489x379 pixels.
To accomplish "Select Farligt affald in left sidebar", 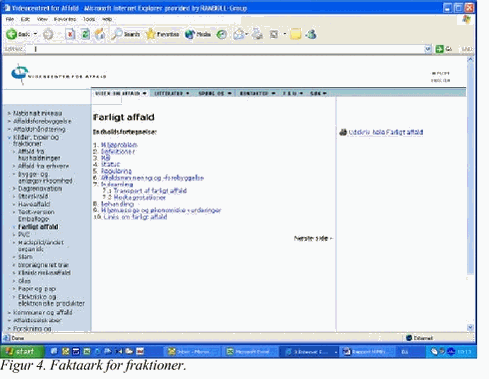I will pos(38,227).
